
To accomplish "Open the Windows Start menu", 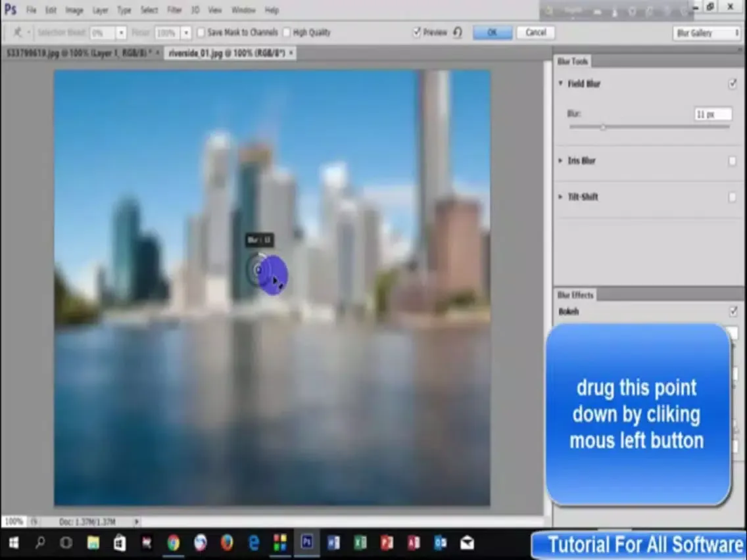I will pos(13,543).
